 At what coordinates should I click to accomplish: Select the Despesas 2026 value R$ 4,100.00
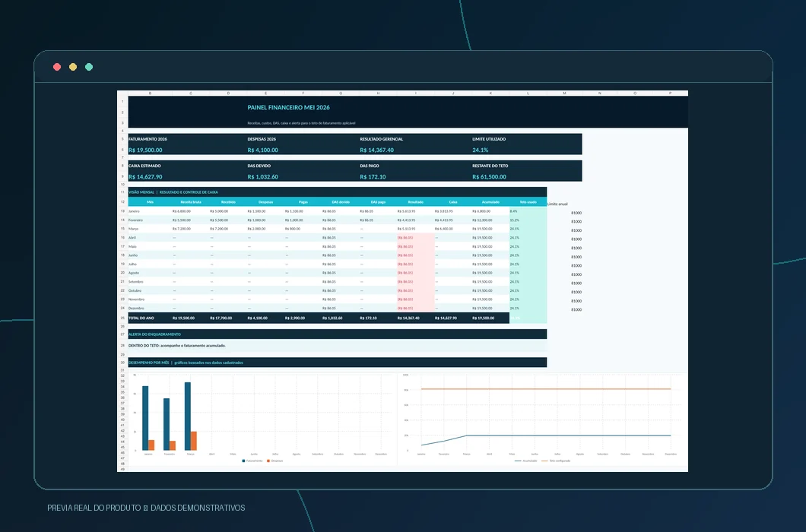[x=262, y=150]
